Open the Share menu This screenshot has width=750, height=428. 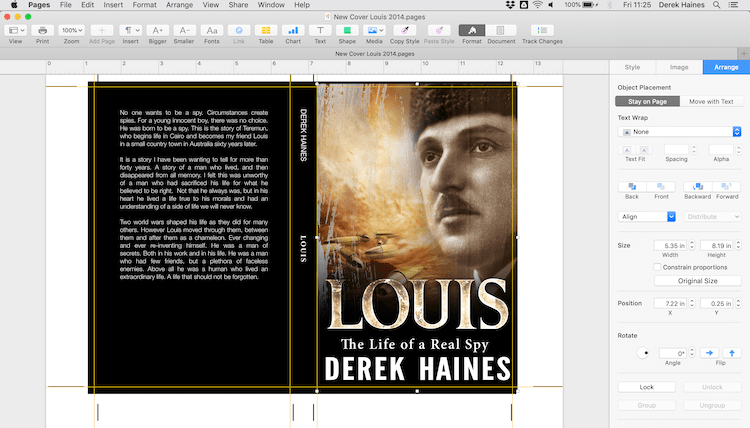pyautogui.click(x=238, y=5)
